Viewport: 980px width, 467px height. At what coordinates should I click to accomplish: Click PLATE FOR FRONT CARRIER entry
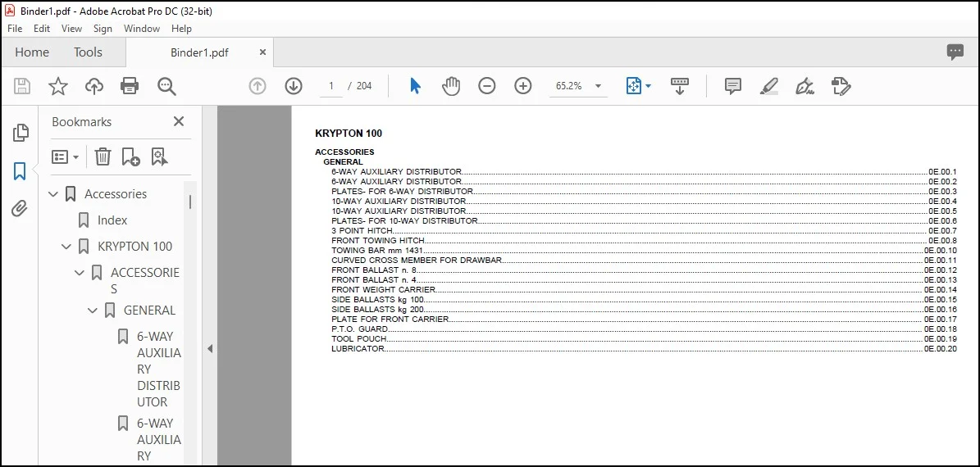click(x=644, y=319)
